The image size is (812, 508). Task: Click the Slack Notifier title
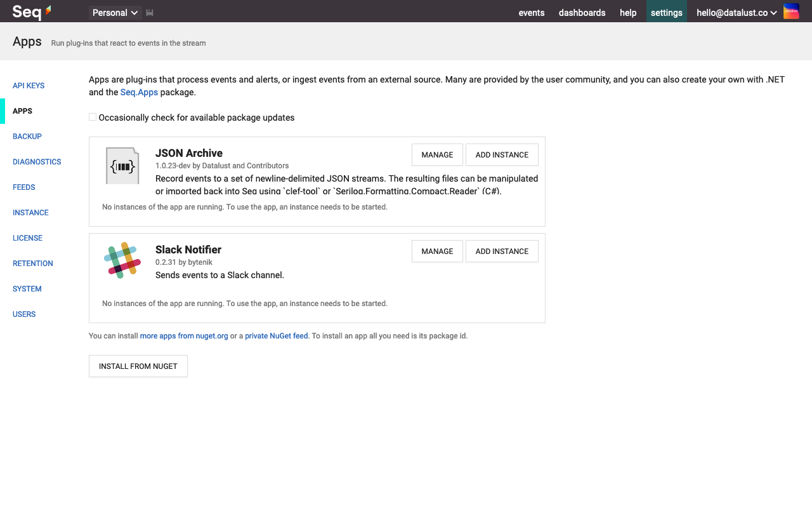tap(188, 250)
